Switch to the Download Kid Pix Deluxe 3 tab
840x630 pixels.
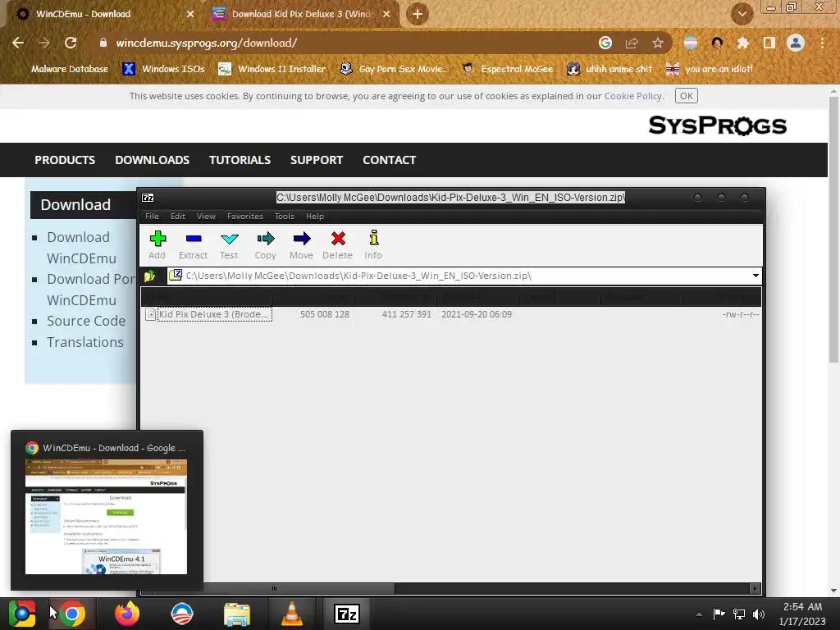301,14
